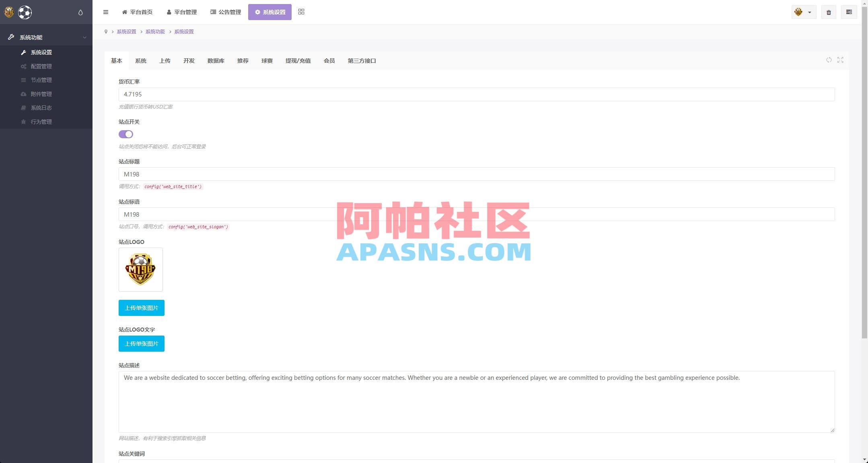Navigate to 平台管理 in top menu
Screen dimensions: 868x463
(x=181, y=12)
